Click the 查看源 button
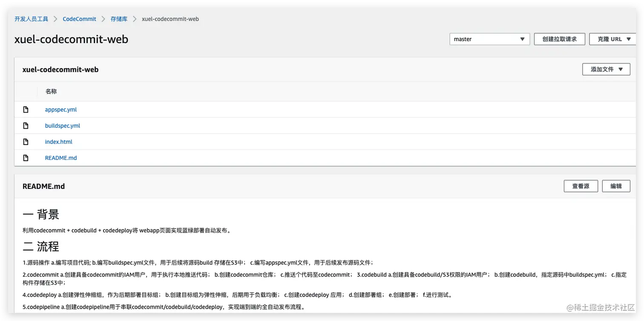This screenshot has width=644, height=321. (581, 186)
